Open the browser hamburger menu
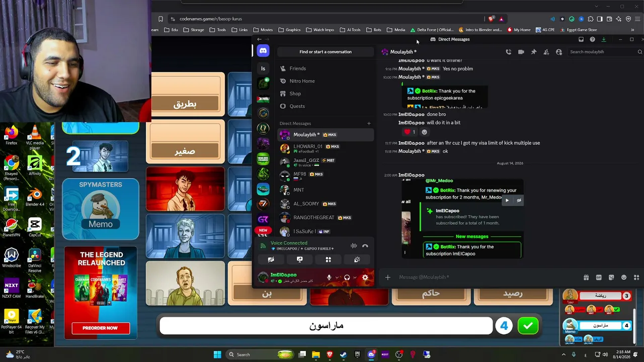The image size is (644, 362). (636, 19)
